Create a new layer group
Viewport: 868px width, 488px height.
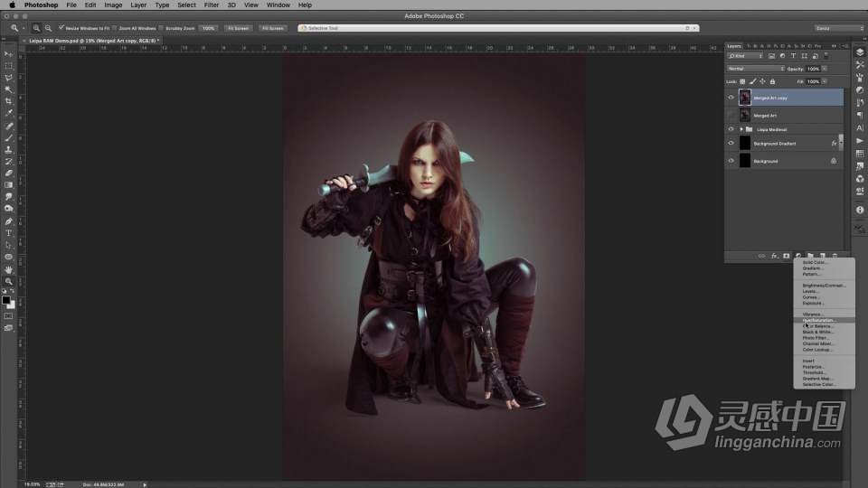tap(810, 256)
